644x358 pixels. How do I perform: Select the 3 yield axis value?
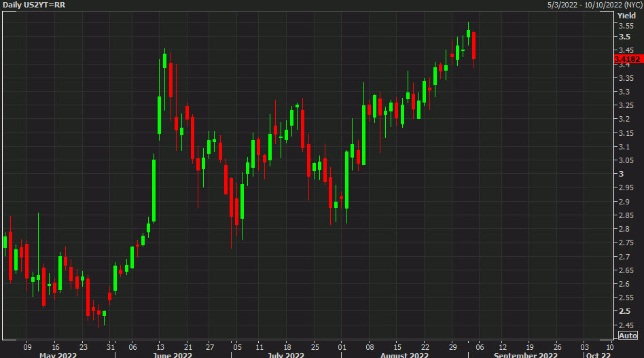point(621,174)
